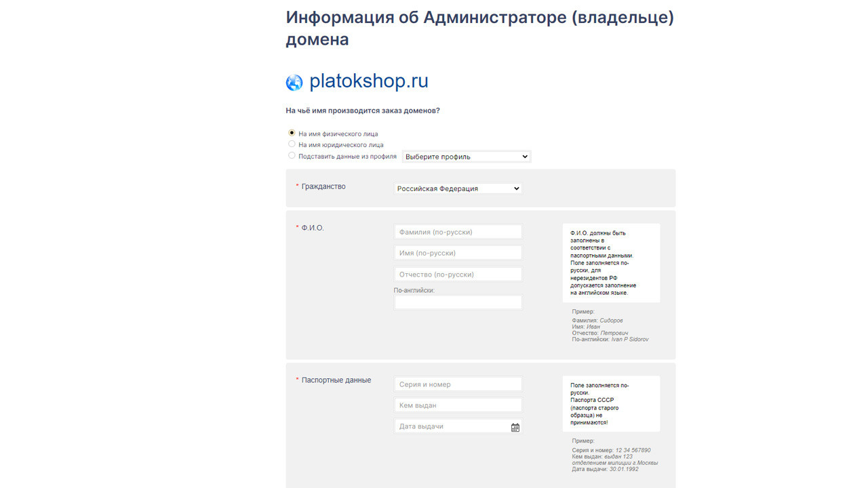The image size is (868, 488).
Task: Click the Ф.И.О. instructions hint box
Action: coord(611,262)
